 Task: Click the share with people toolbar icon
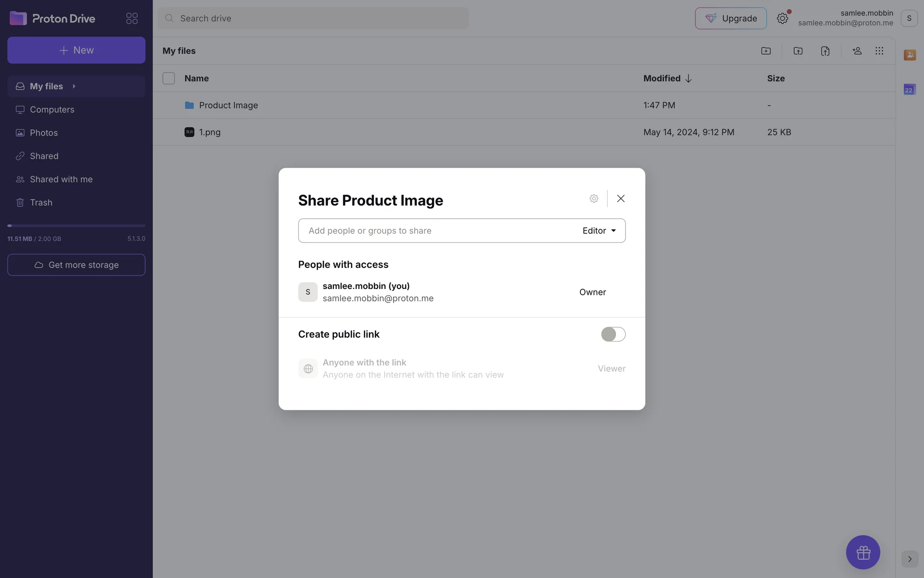pos(857,51)
